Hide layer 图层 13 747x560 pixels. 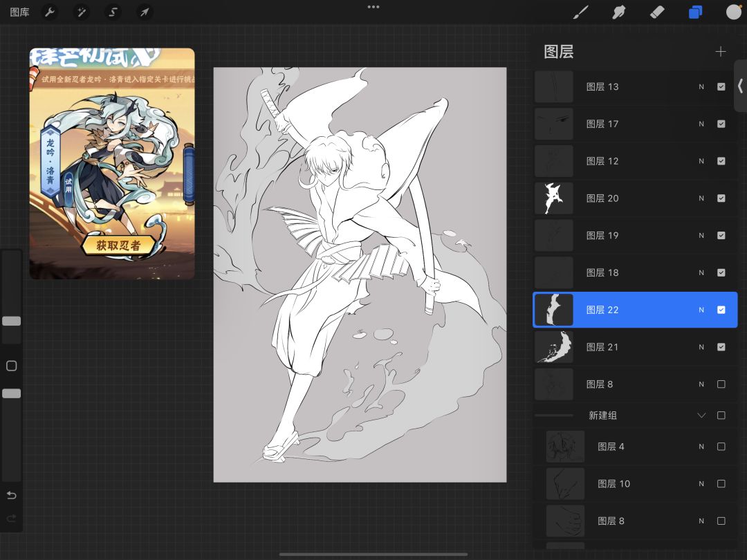click(x=721, y=87)
